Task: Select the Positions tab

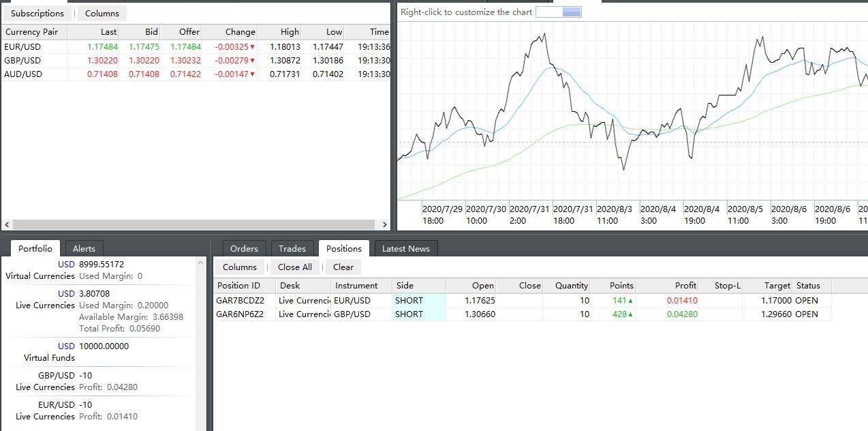Action: [344, 248]
